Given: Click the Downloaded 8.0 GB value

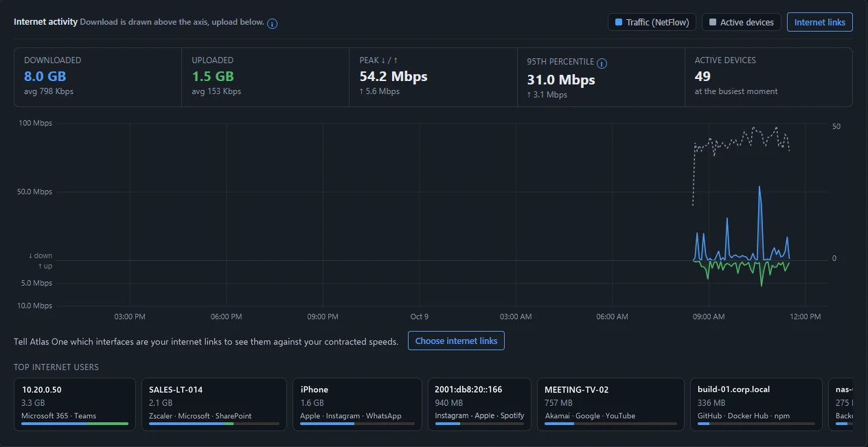Looking at the screenshot, I should click(x=45, y=76).
